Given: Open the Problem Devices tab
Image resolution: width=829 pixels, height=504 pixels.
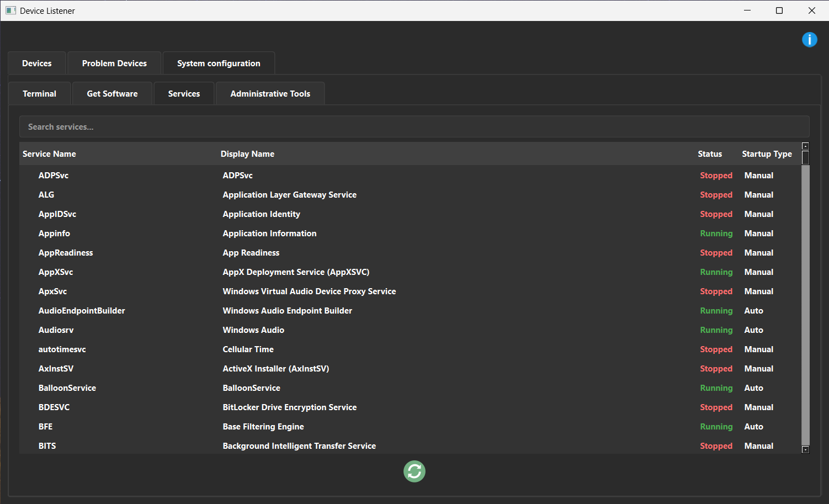Looking at the screenshot, I should tap(114, 63).
